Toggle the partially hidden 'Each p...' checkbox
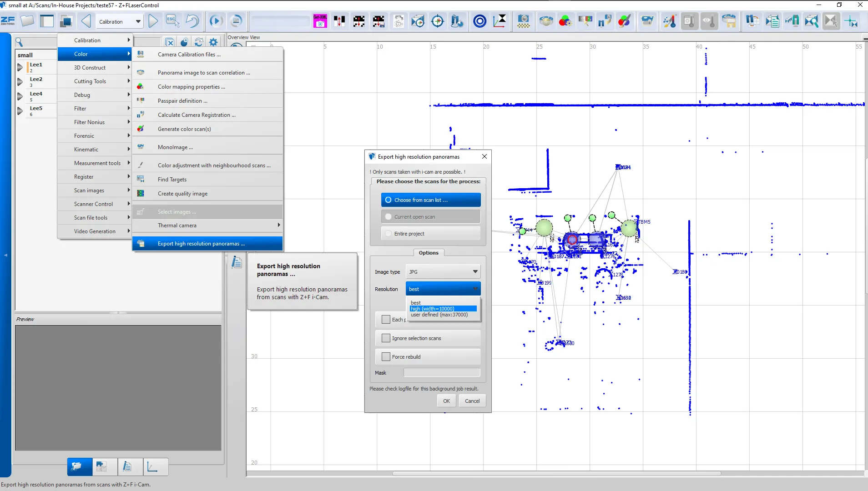This screenshot has width=868, height=491. (386, 320)
